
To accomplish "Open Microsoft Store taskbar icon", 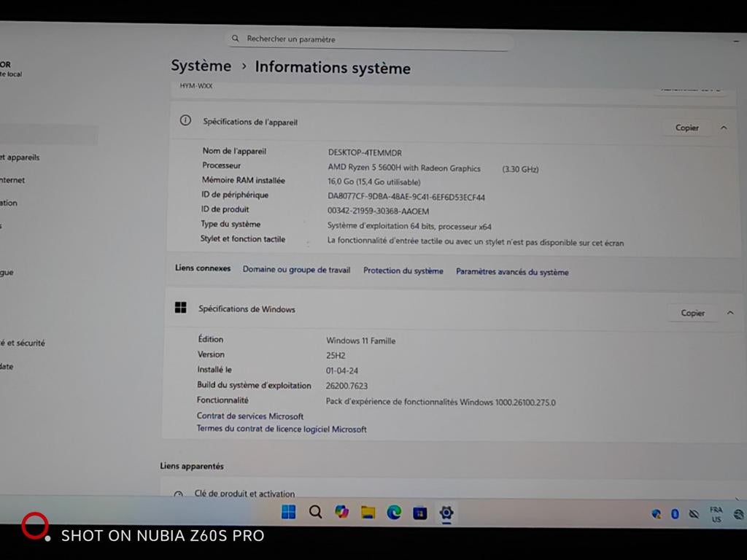I will click(419, 513).
